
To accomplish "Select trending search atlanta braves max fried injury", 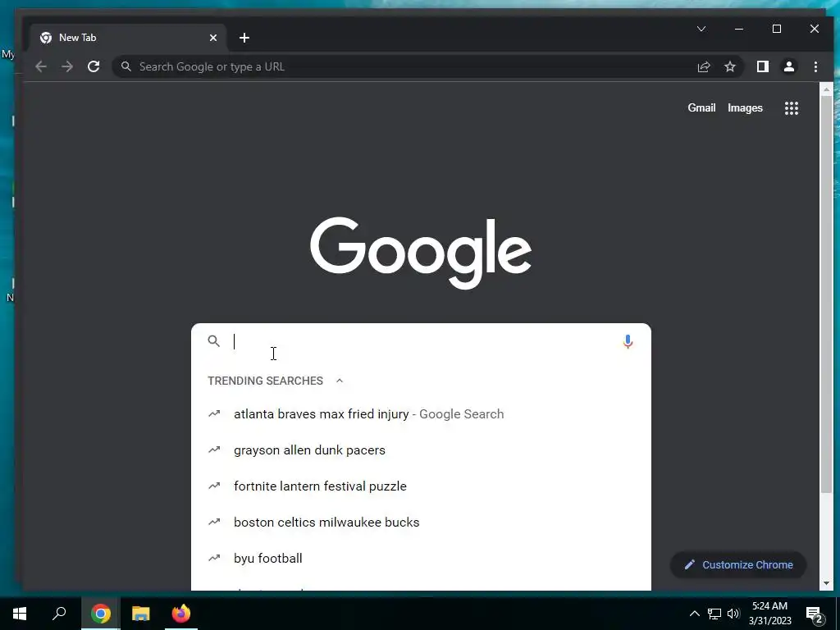I will [421, 414].
